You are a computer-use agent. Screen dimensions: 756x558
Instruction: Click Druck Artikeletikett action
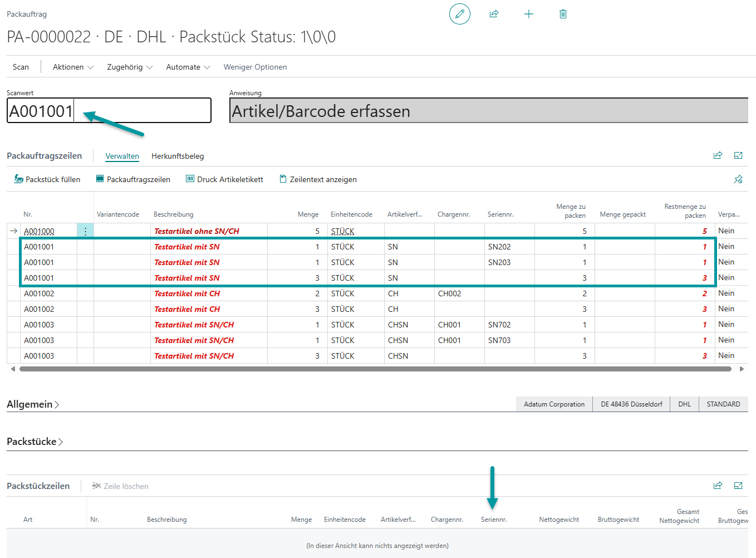(x=224, y=179)
